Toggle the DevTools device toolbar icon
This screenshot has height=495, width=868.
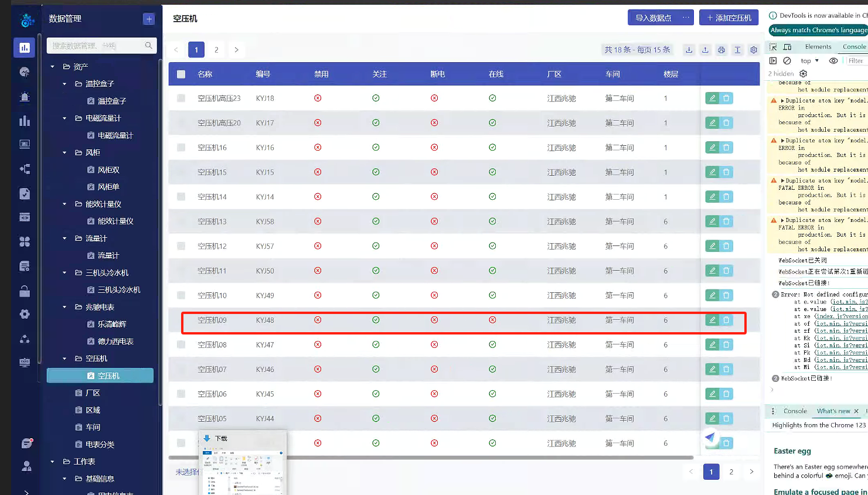click(x=787, y=47)
